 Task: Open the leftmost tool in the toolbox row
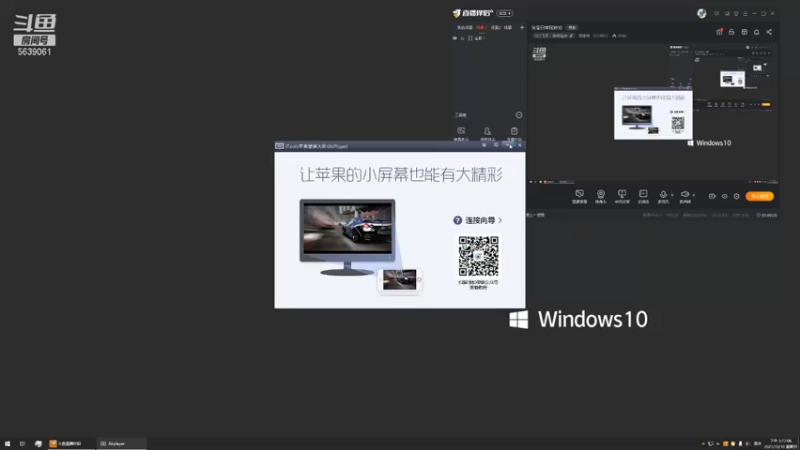[x=461, y=133]
